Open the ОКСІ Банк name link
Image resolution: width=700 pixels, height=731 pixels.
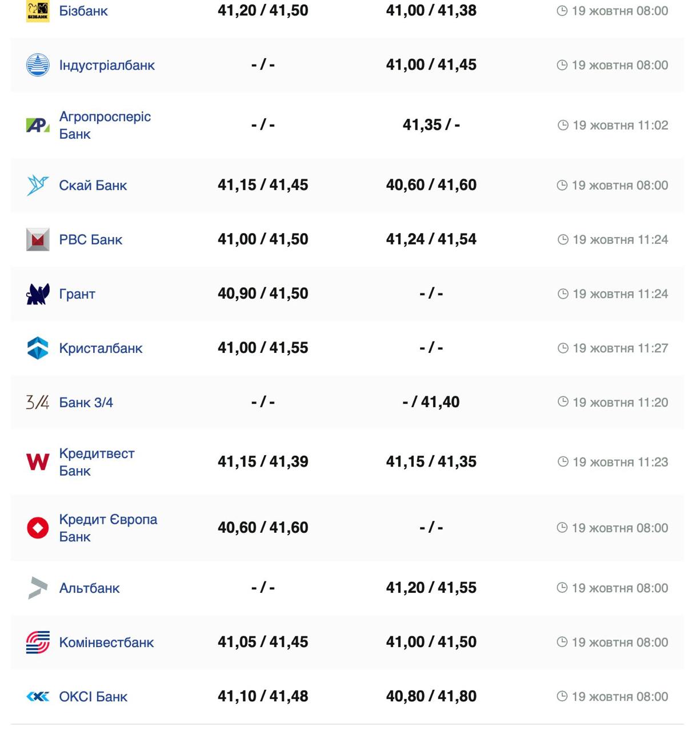94,697
